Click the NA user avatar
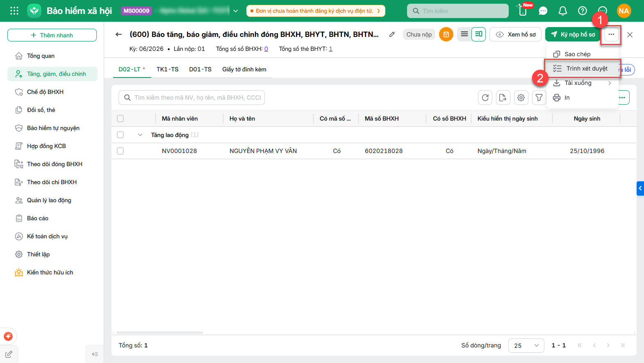This screenshot has height=363, width=644. point(624,11)
